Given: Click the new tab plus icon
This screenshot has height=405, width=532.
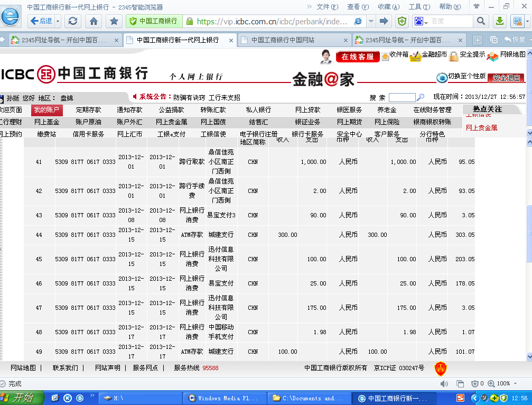Looking at the screenshot, I should click(x=477, y=40).
